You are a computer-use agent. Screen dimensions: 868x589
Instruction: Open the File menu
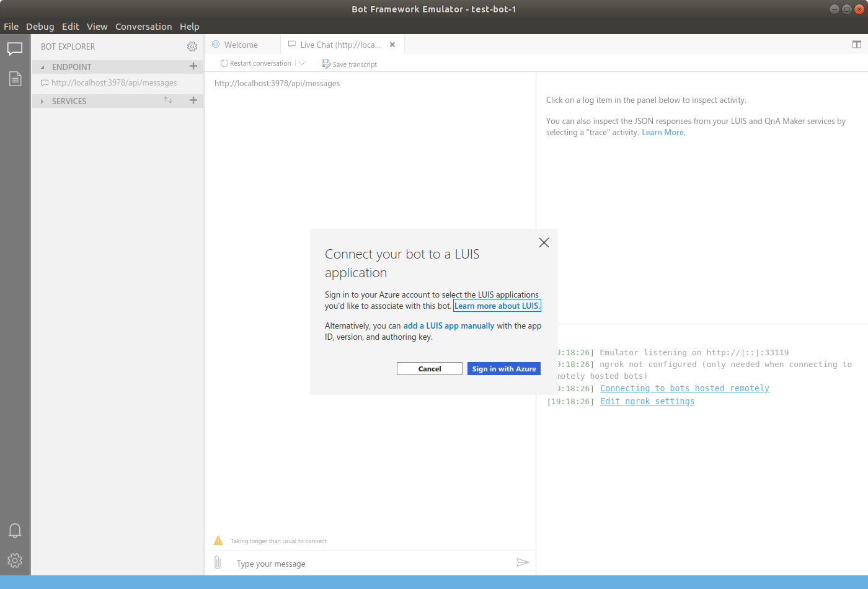coord(11,27)
